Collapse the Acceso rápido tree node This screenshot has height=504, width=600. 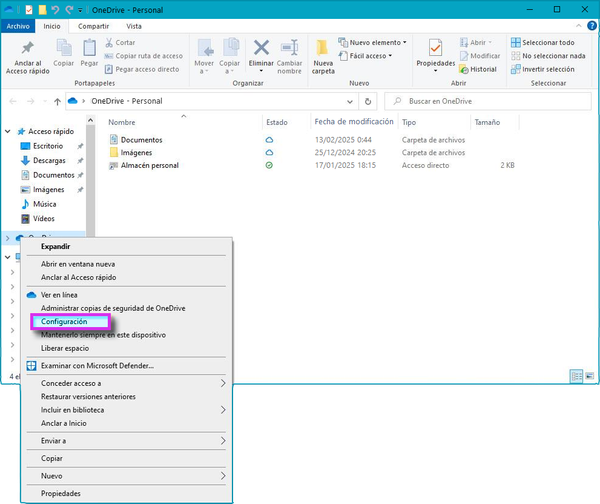tap(8, 131)
